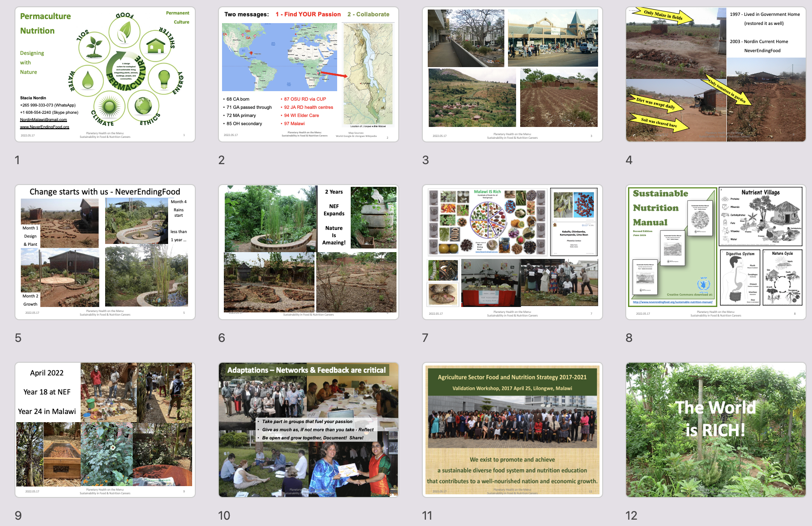Click the Soil seedling icon on slide 1
Viewport: 812px width, 526px height.
(95, 47)
